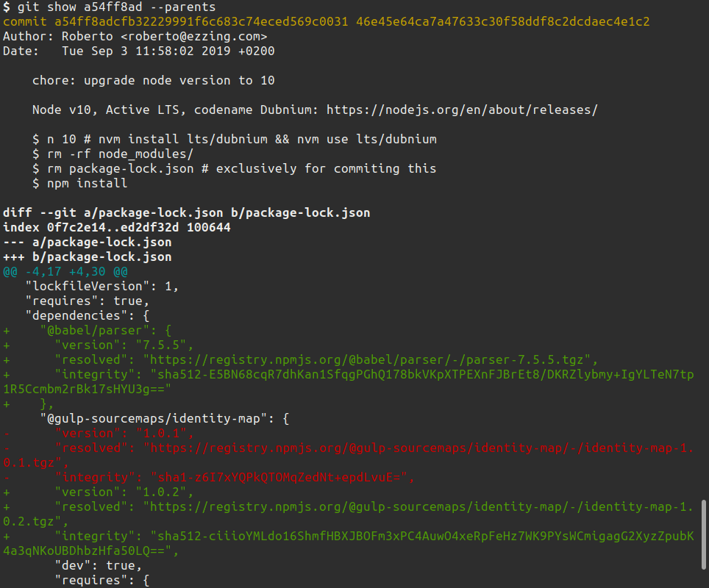The height and width of the screenshot is (588, 709).
Task: Click the commit title 'chore: upgrade node version'
Action: pos(153,80)
